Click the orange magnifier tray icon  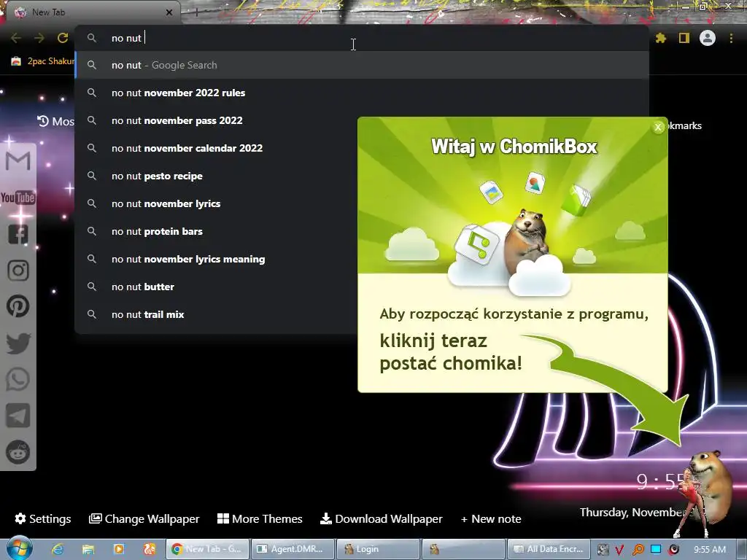point(638,550)
